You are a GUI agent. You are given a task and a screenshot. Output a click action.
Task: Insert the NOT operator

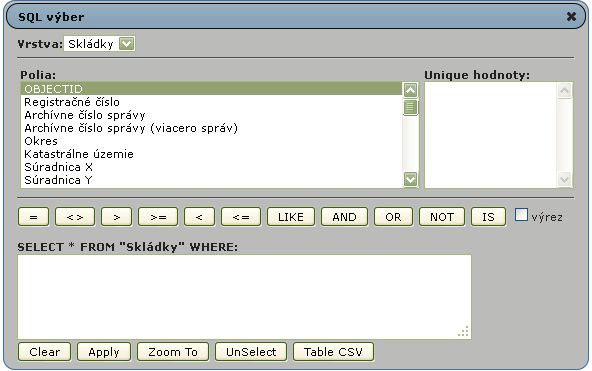click(x=442, y=217)
